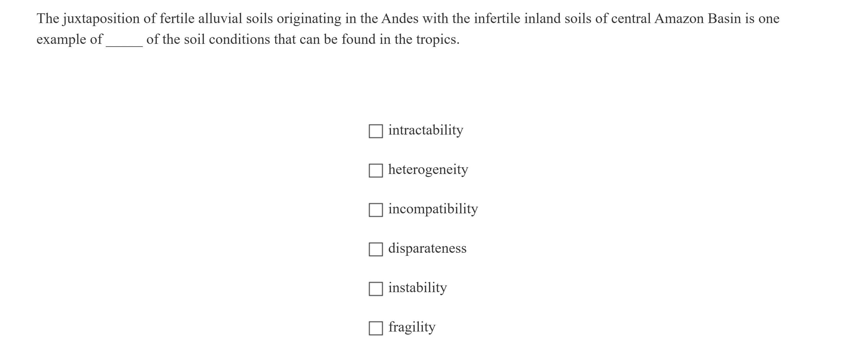The image size is (868, 344).
Task: Click the instability label text
Action: point(417,287)
